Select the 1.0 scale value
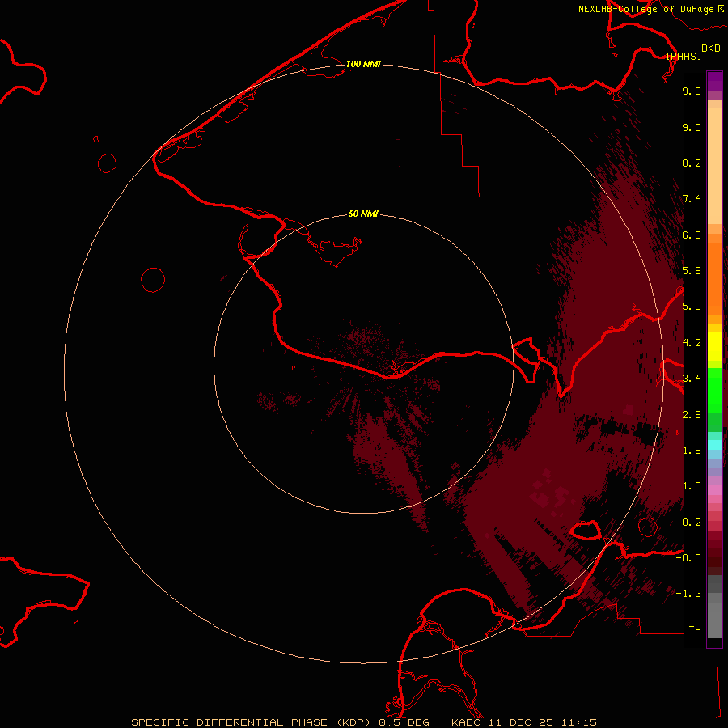Viewport: 728px width, 728px height. point(692,486)
